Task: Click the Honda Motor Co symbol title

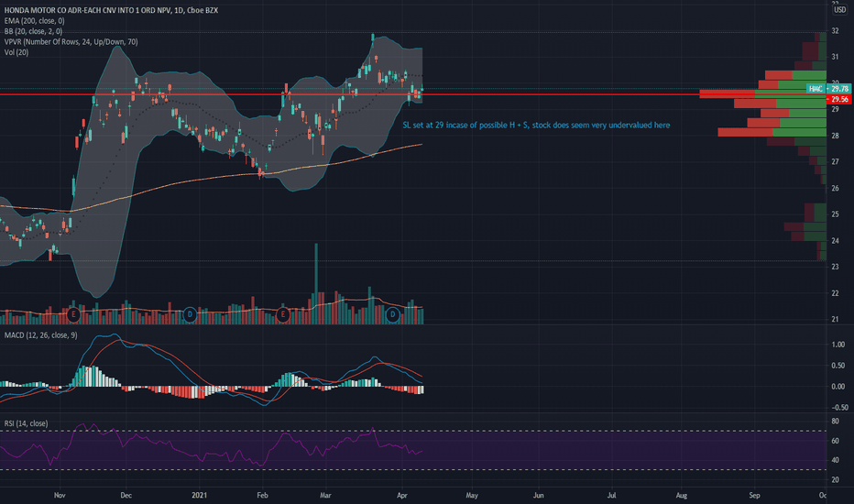Action: click(x=111, y=10)
